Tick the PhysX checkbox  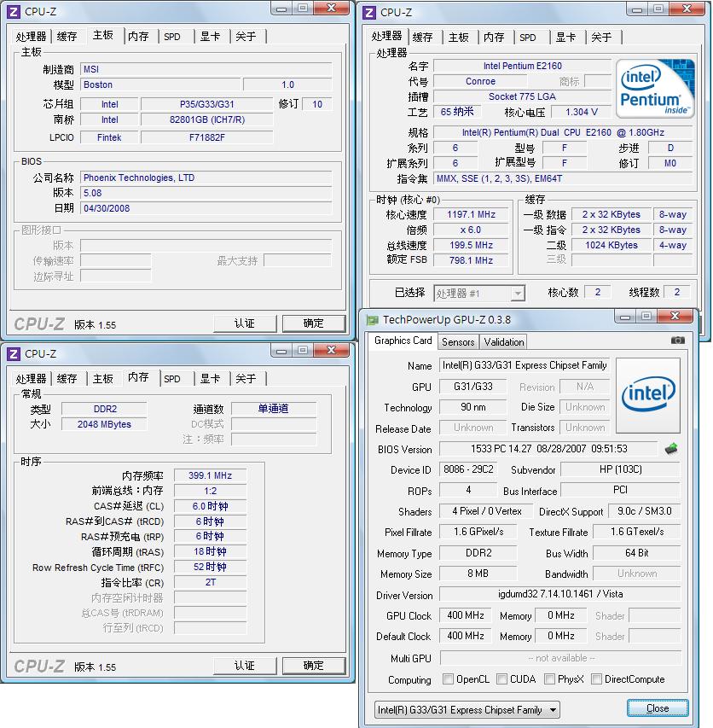pyautogui.click(x=549, y=679)
